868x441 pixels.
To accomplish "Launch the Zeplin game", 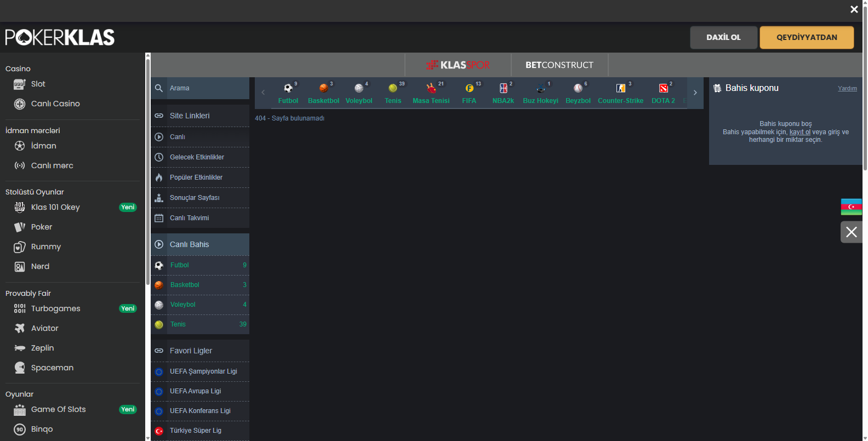I will point(34,348).
